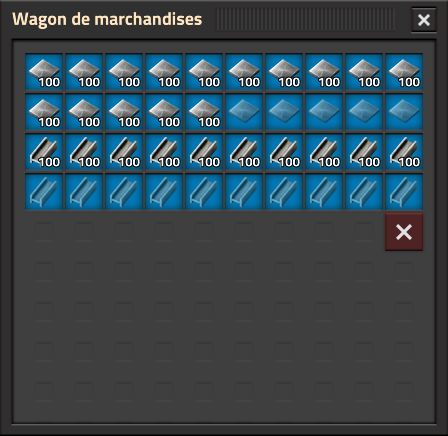This screenshot has height=436, width=448.
Task: Select the sixth empty filtered steel beam slot
Action: 244,192
